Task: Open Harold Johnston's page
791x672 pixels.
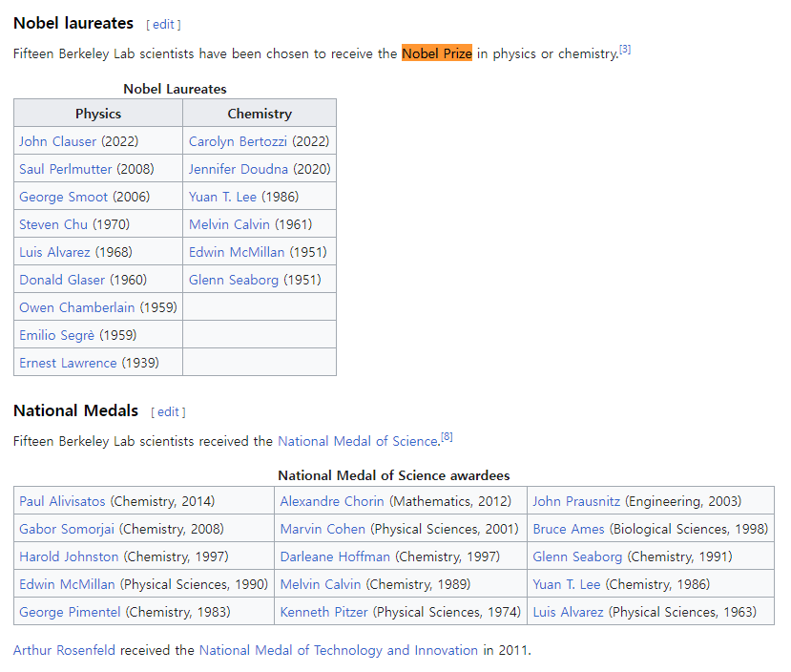Action: pyautogui.click(x=69, y=556)
